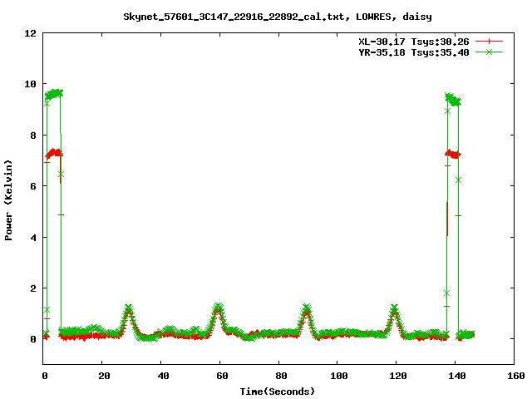Click the "Time(Seconds)" x-axis label

[278, 391]
